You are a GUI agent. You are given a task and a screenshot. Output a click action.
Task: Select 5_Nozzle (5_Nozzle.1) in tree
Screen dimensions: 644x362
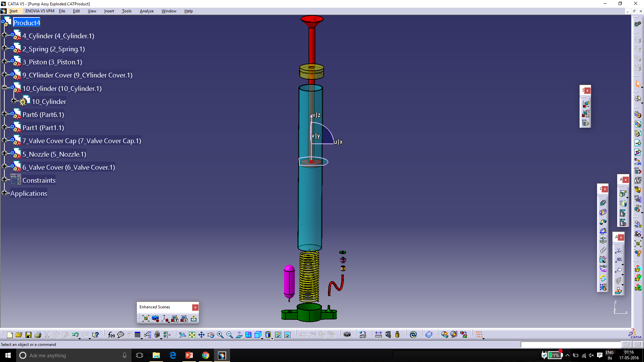[54, 154]
